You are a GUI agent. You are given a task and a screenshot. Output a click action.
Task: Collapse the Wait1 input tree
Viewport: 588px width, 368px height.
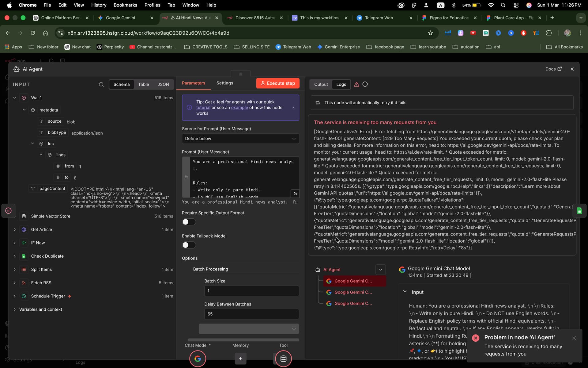(14, 98)
